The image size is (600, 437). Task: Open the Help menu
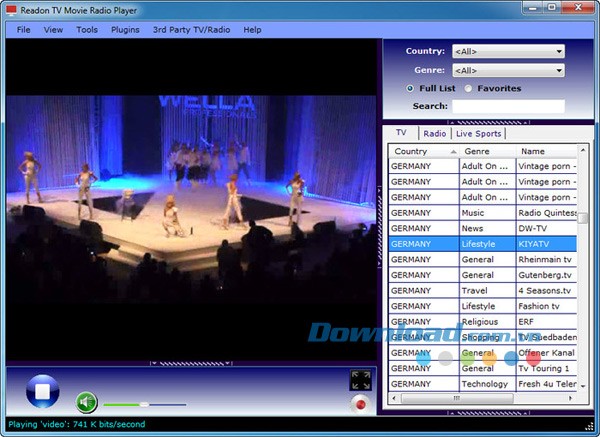252,29
